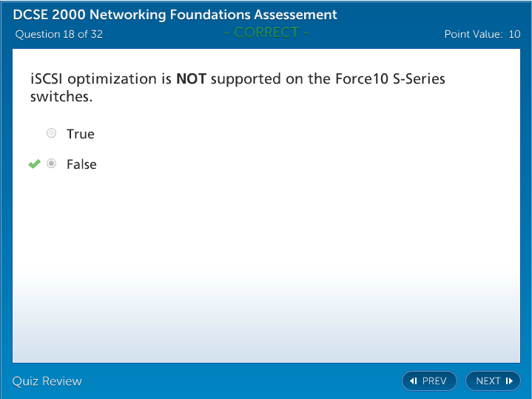Click the right arrow icon on NEXT

click(x=509, y=381)
